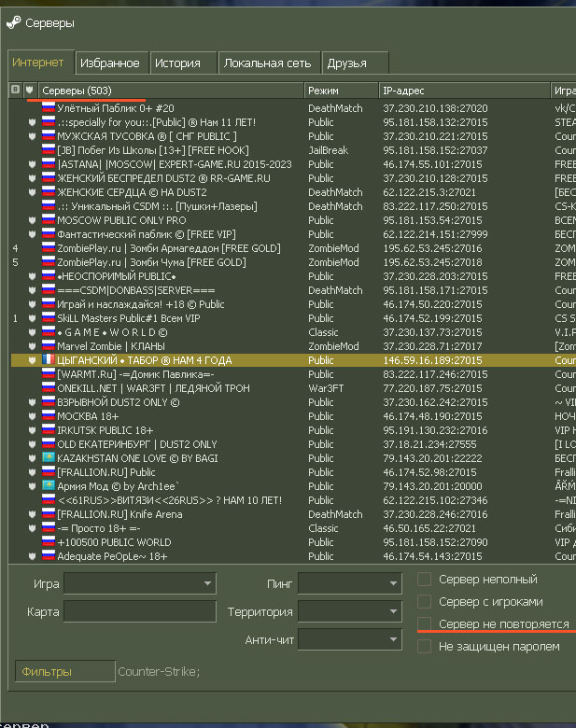Click flag icon of ЦЫГАНСКИЙ ТАБОР server
Image resolution: width=576 pixels, height=728 pixels.
pos(49,360)
